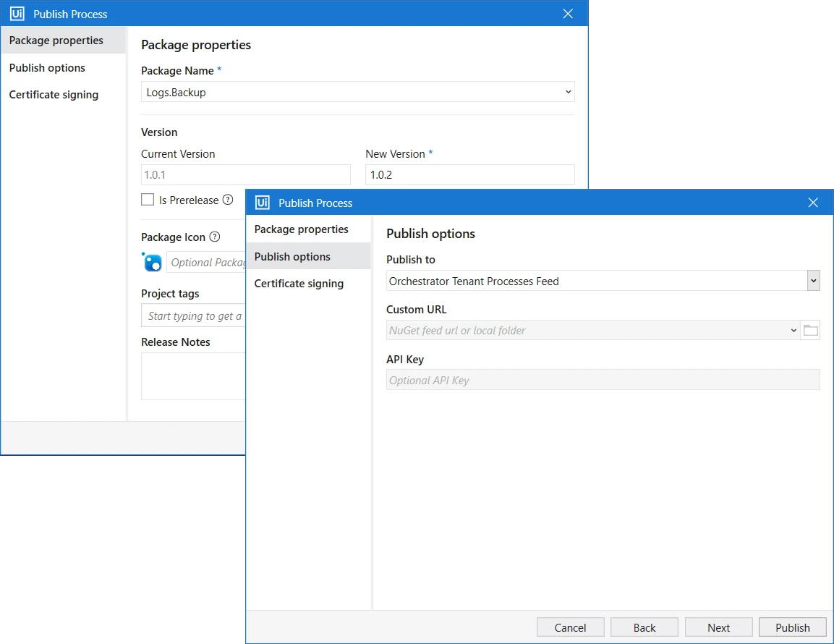Screen dimensions: 834x644
Task: Click the help icon next to Package Icon
Action: (215, 237)
